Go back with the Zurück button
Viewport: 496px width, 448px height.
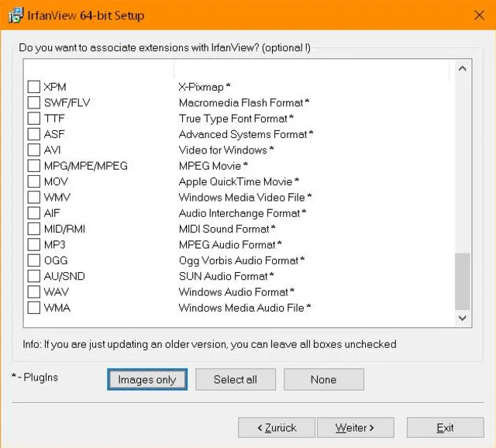(x=277, y=428)
